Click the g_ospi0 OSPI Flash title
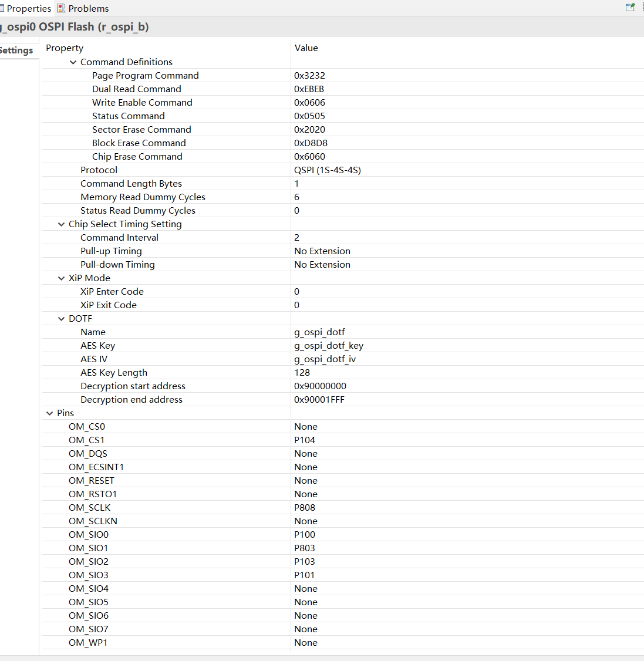Screen dimensions: 644x661 [x=74, y=27]
